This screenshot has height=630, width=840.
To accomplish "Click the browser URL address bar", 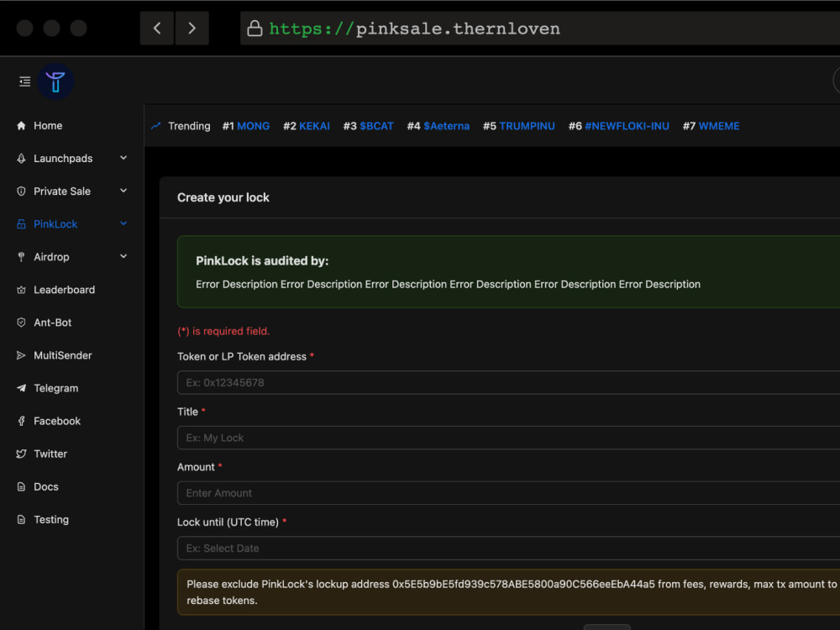I will click(540, 29).
